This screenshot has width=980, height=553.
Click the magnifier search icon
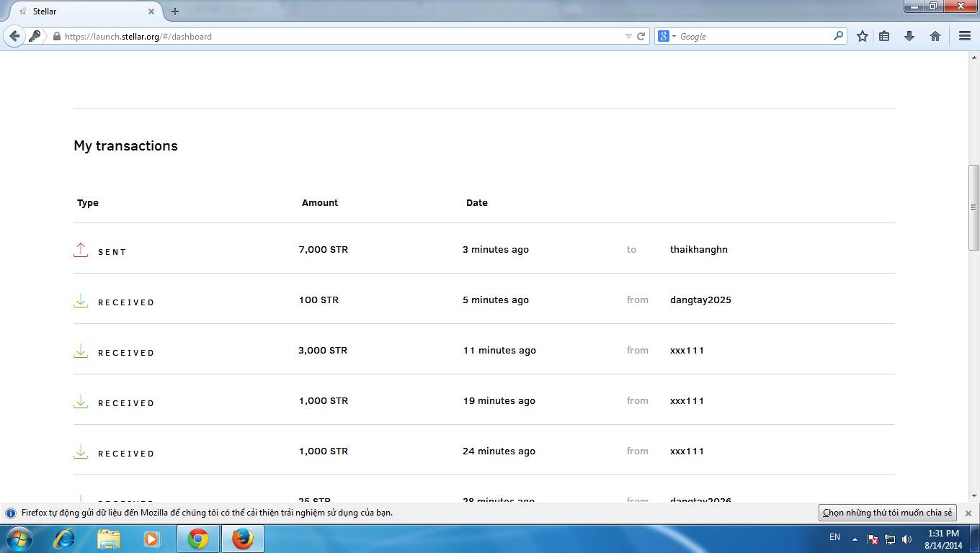(x=838, y=35)
